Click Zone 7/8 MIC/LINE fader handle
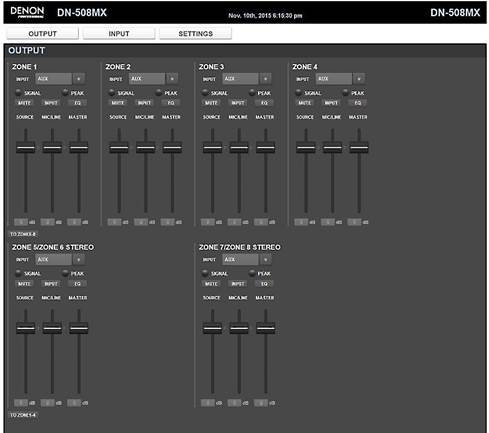489x433 pixels. click(239, 328)
